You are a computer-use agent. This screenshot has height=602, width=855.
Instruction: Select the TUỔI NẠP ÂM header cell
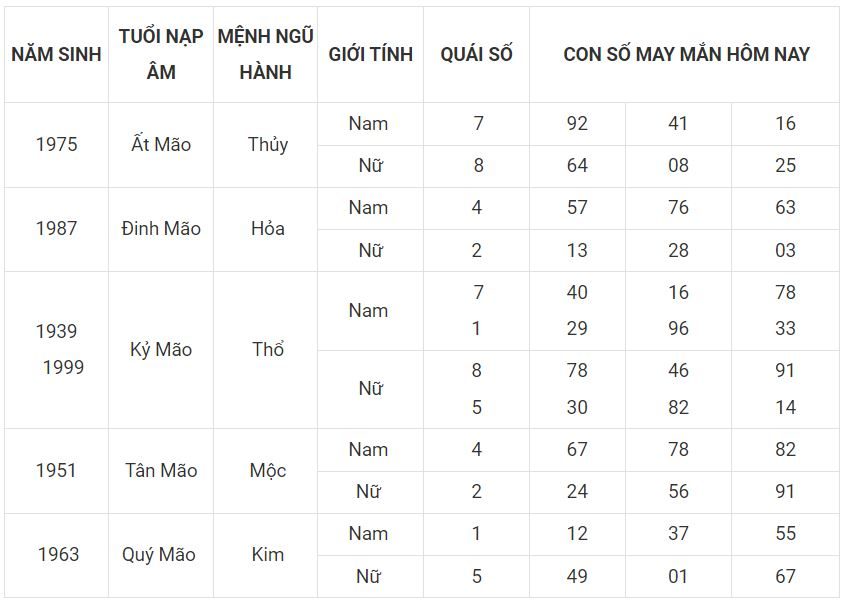pos(161,55)
